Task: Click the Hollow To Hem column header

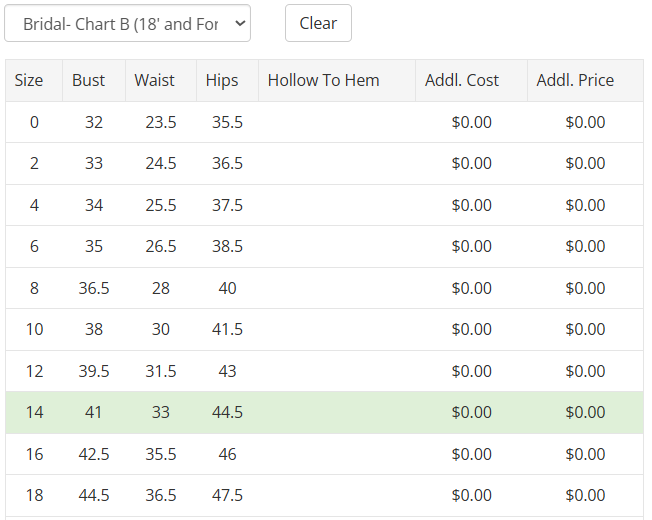Action: coord(323,80)
